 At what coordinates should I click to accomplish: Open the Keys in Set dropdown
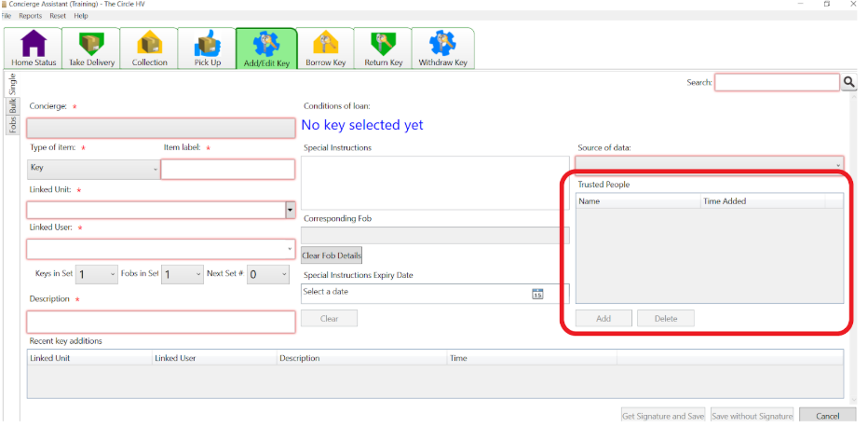pyautogui.click(x=96, y=274)
